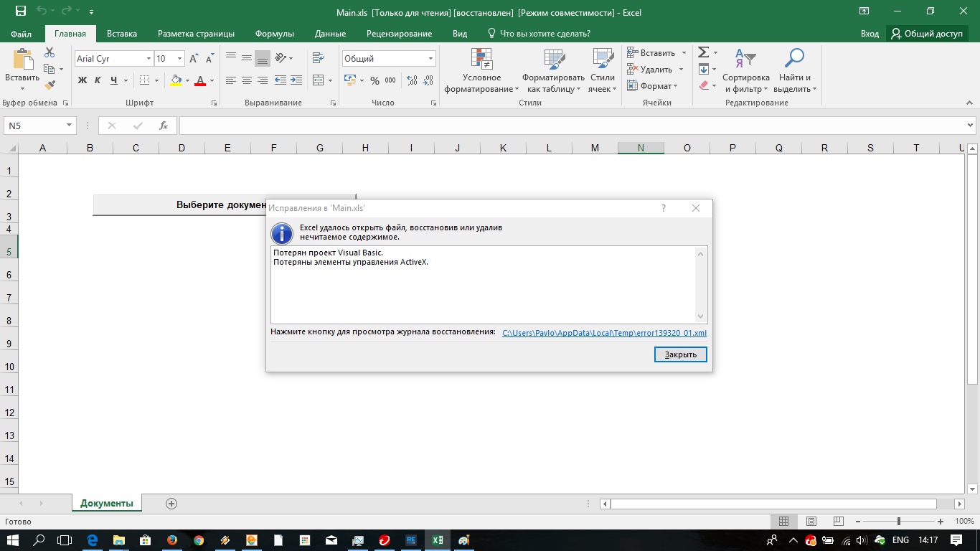Apply thousands separator 000 format
Screen dimensions: 980x551
(390, 80)
